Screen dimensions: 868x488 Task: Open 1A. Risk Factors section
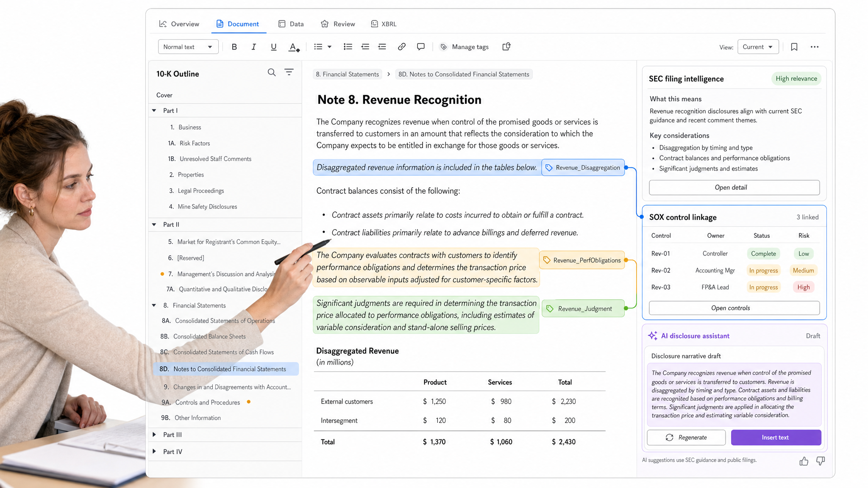pyautogui.click(x=189, y=143)
